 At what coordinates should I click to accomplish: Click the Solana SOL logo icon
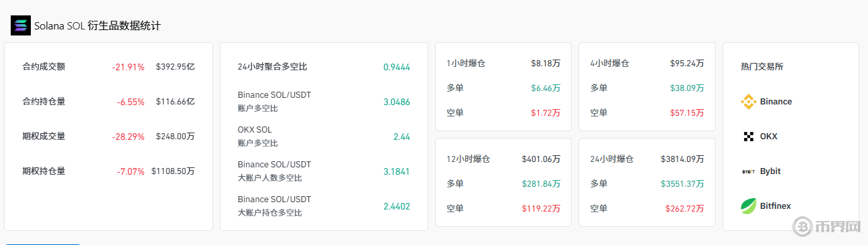[x=20, y=25]
